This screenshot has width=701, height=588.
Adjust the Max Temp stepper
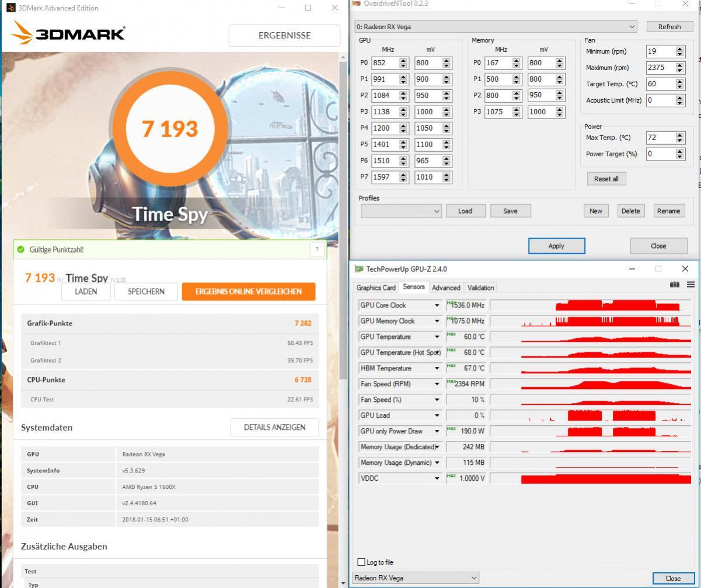[679, 137]
